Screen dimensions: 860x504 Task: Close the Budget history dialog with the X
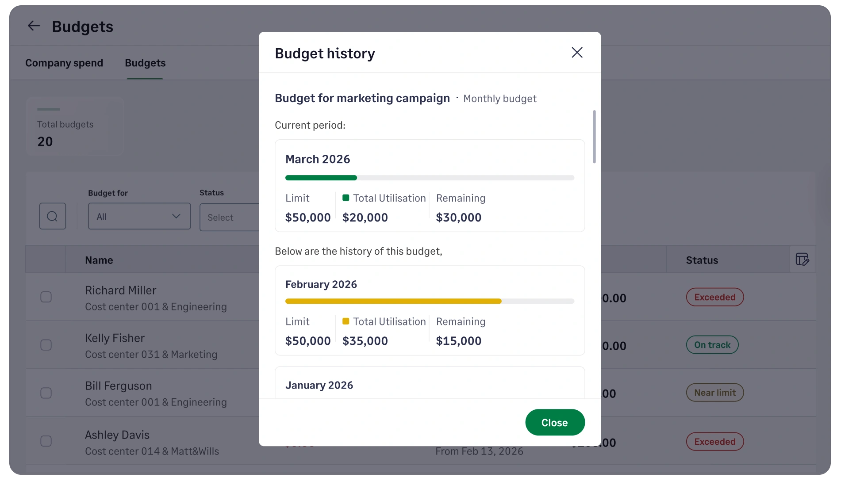pos(576,53)
